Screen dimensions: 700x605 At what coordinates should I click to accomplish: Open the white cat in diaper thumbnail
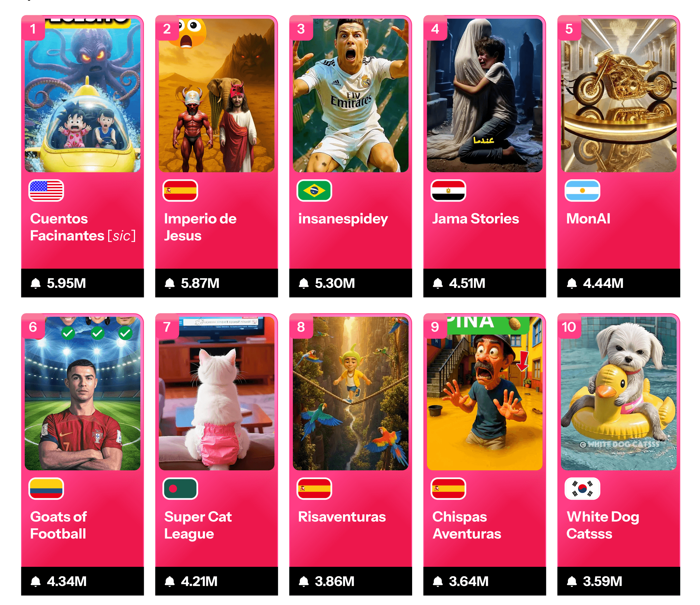216,393
